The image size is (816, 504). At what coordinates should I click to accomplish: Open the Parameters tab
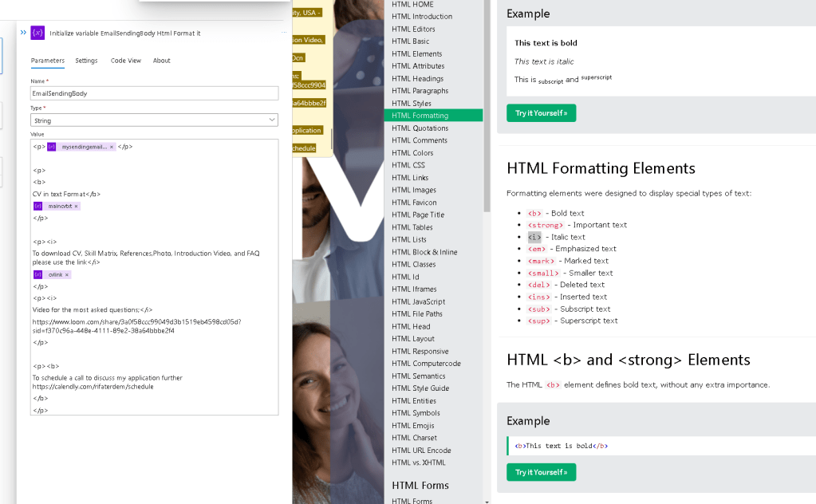click(x=48, y=61)
